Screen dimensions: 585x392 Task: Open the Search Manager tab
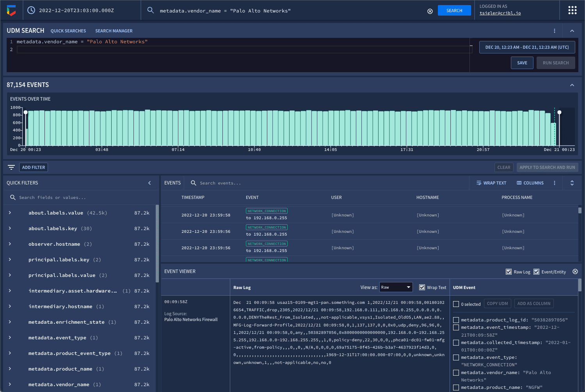coord(114,31)
